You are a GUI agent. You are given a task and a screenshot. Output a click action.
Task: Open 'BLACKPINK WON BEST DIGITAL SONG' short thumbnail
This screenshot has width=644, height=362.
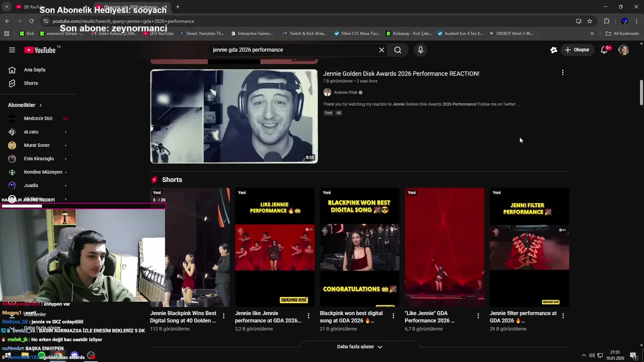(x=360, y=247)
